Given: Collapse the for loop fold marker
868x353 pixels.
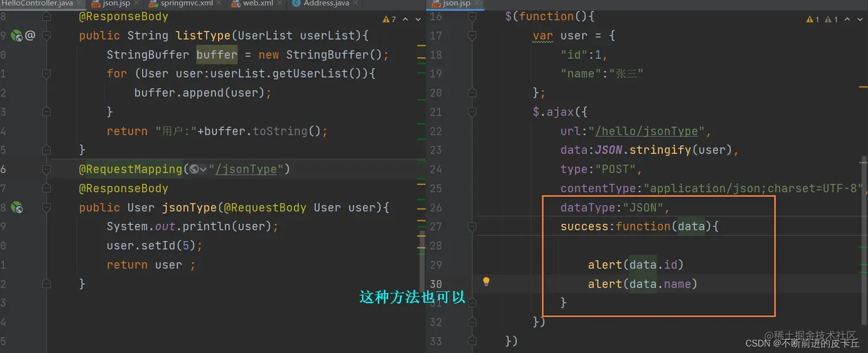Looking at the screenshot, I should 46,73.
